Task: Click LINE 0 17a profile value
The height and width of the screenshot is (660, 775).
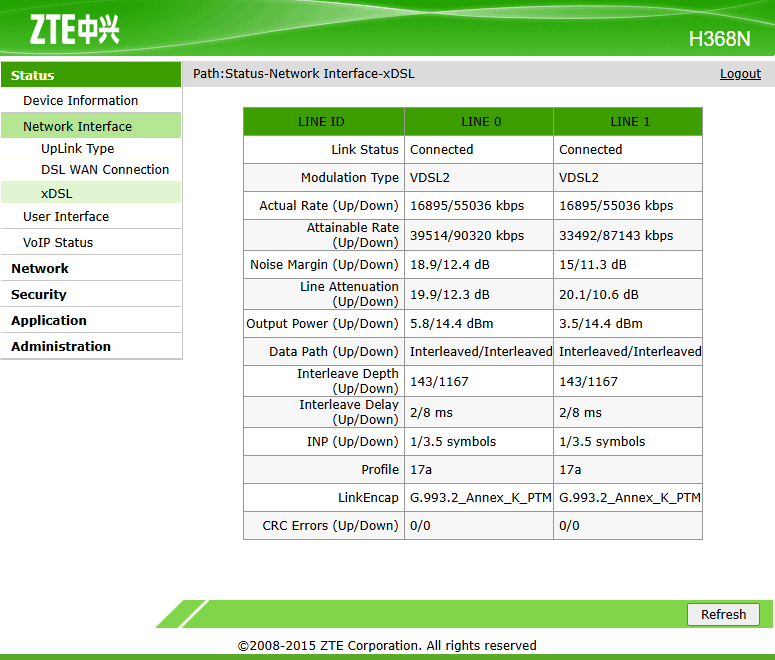Action: pyautogui.click(x=421, y=469)
